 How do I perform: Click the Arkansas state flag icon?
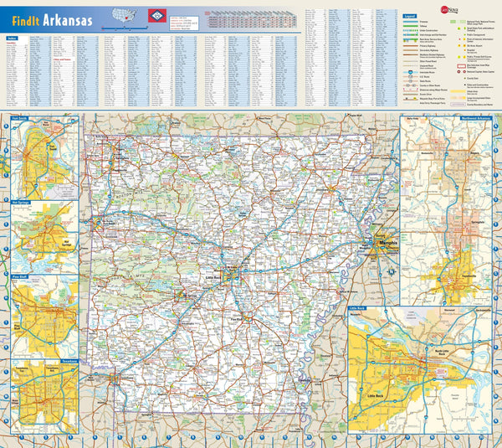click(156, 17)
